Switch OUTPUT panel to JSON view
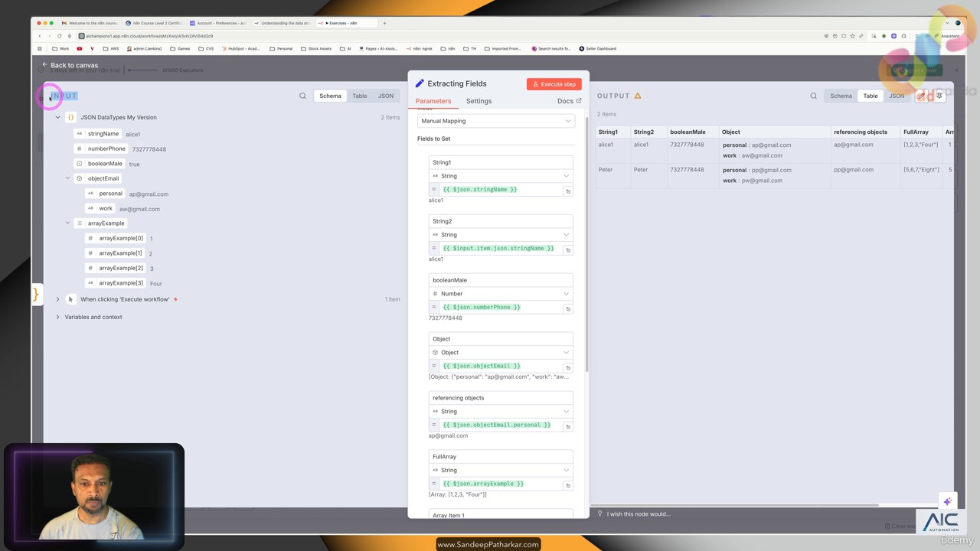Screen dimensions: 980x551 pos(897,96)
